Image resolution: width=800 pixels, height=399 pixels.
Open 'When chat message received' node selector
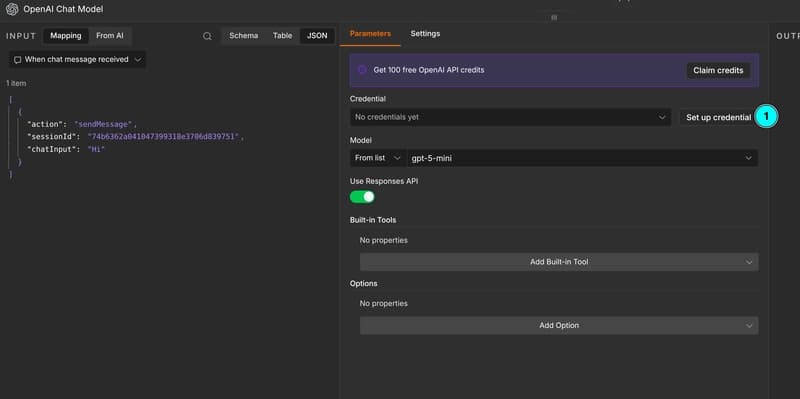(78, 60)
